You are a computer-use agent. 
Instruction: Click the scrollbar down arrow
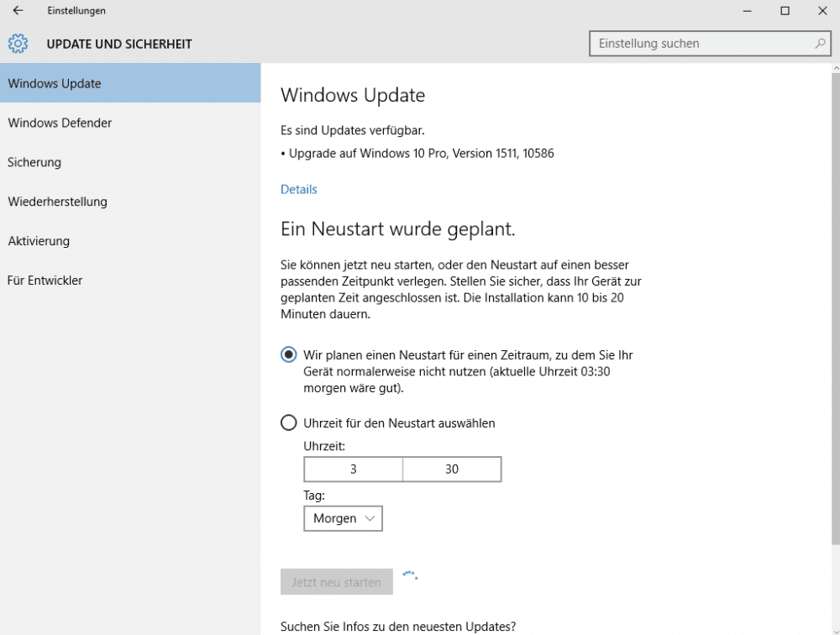click(x=836, y=630)
